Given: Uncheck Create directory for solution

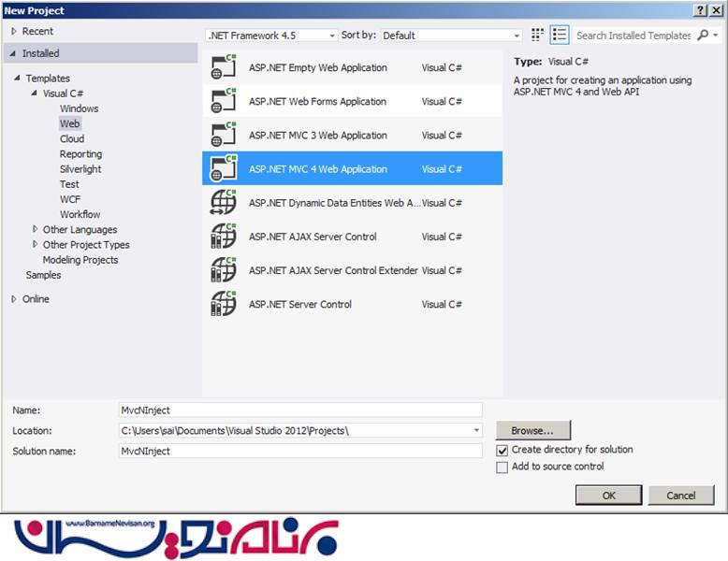Looking at the screenshot, I should (x=502, y=450).
